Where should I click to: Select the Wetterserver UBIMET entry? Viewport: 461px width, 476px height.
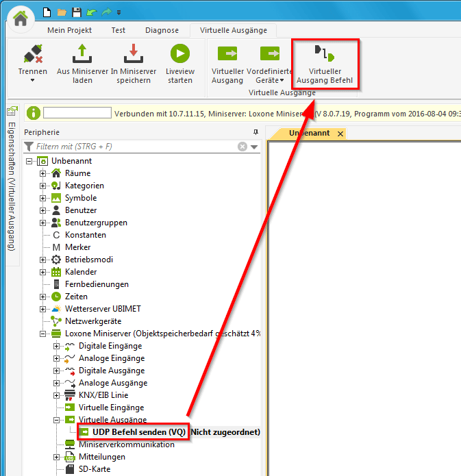pyautogui.click(x=102, y=309)
